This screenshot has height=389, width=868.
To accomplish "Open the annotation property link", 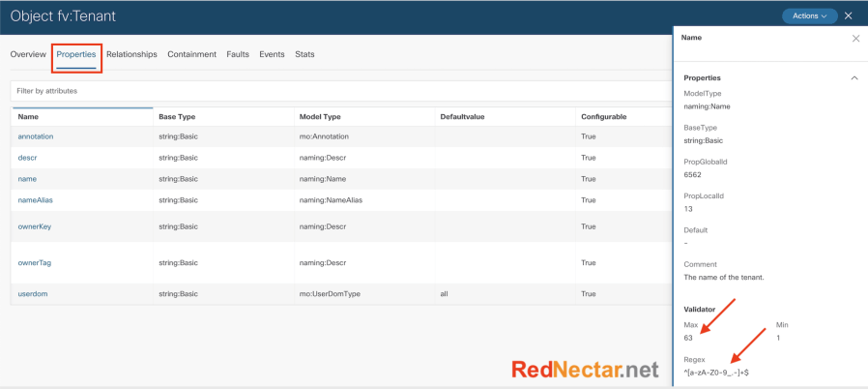I will 36,136.
